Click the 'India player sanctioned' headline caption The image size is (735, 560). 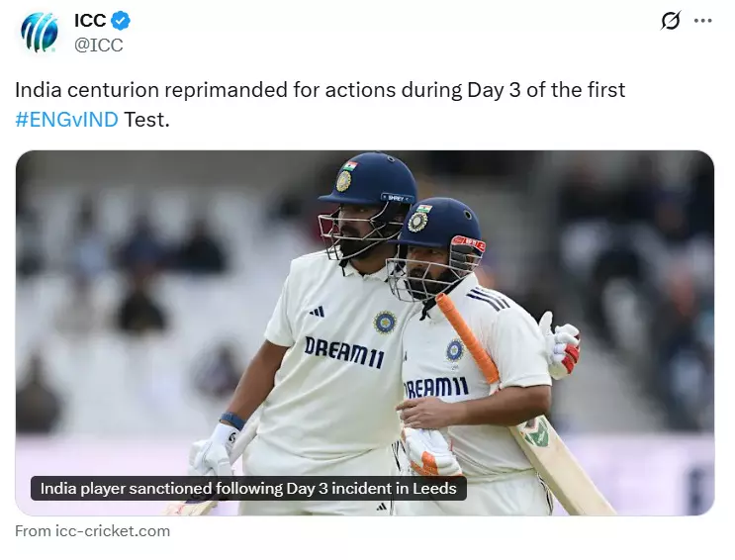point(248,489)
